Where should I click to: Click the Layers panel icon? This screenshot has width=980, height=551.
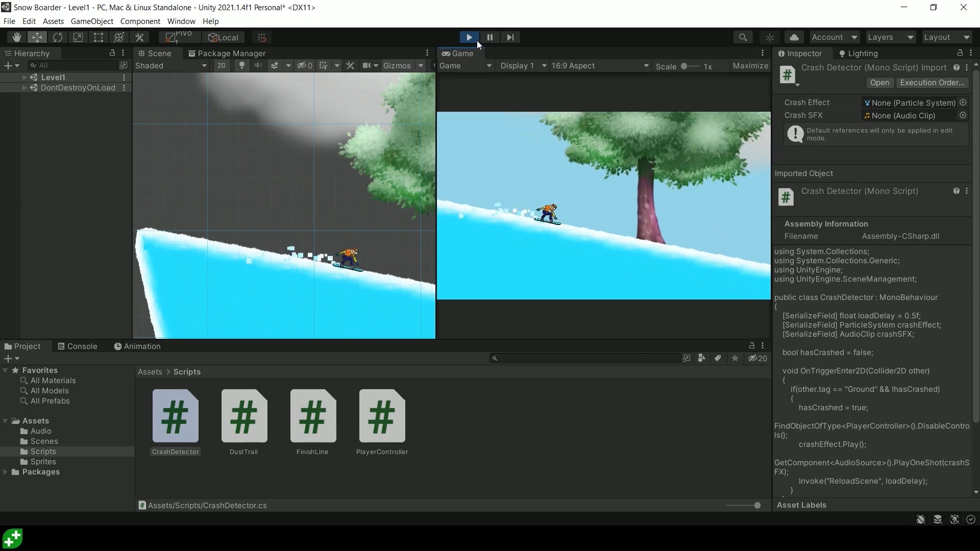pyautogui.click(x=890, y=37)
